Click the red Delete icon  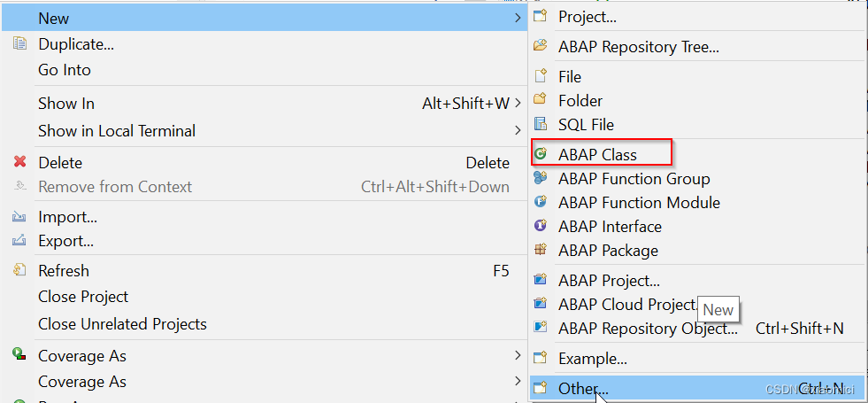tap(19, 162)
